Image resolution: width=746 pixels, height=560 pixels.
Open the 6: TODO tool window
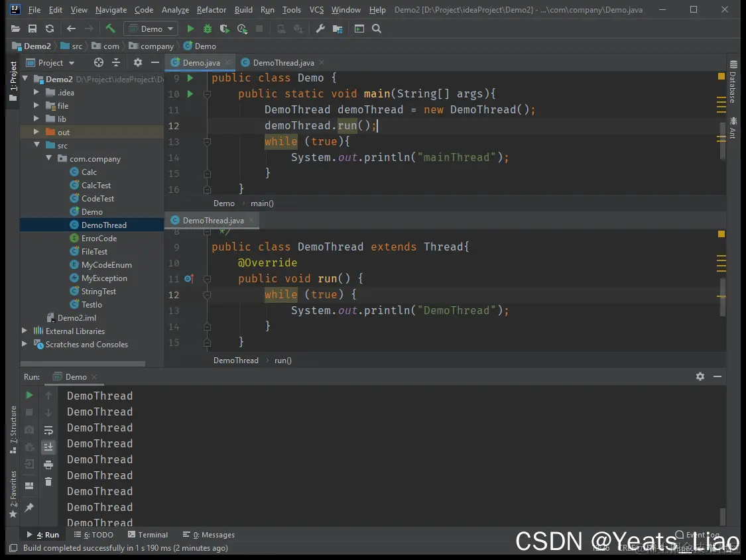93,535
